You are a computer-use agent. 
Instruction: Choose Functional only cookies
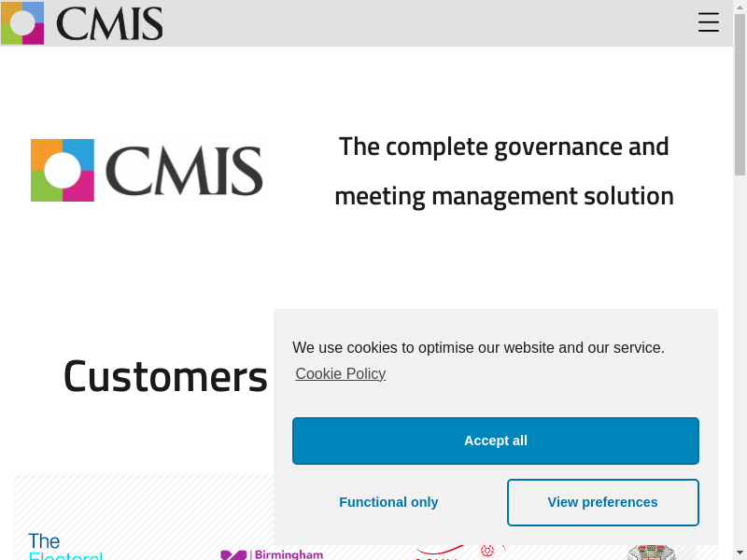click(388, 502)
